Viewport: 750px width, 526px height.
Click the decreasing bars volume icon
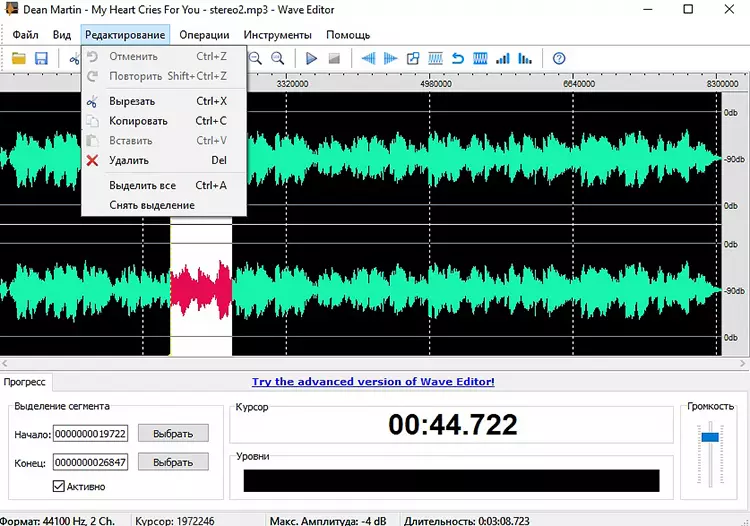coord(525,58)
